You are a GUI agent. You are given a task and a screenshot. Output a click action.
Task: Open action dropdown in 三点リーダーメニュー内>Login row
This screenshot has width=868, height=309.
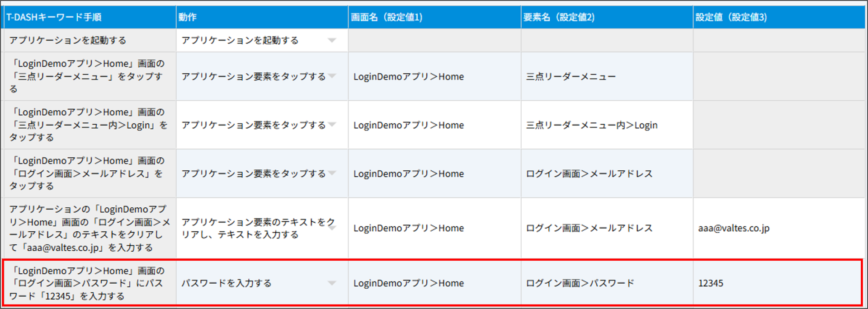tap(332, 124)
